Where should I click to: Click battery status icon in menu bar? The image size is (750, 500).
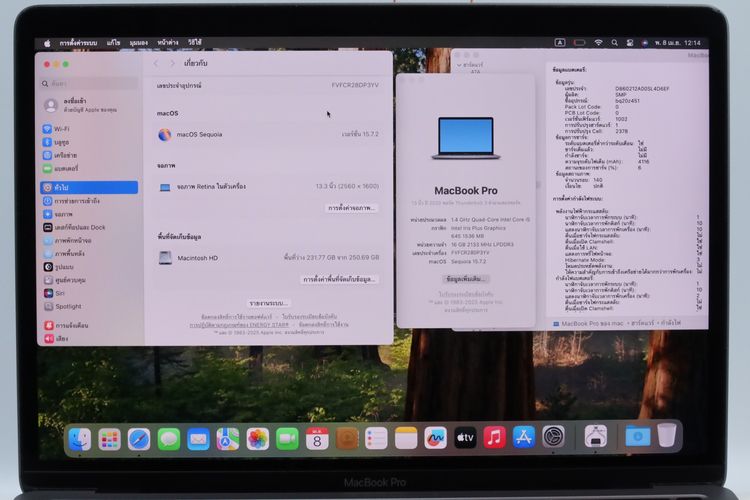click(580, 43)
